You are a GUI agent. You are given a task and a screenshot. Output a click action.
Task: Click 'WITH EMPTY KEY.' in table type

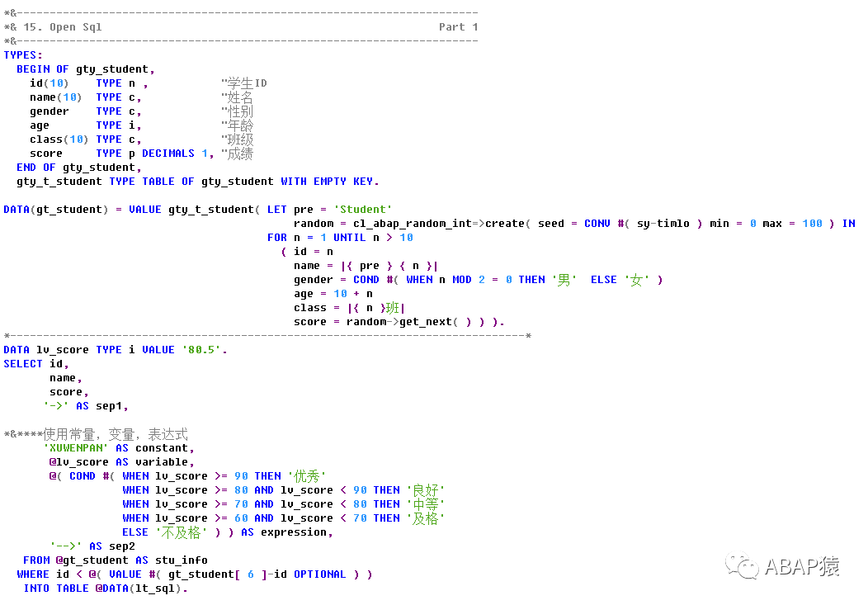(x=329, y=181)
